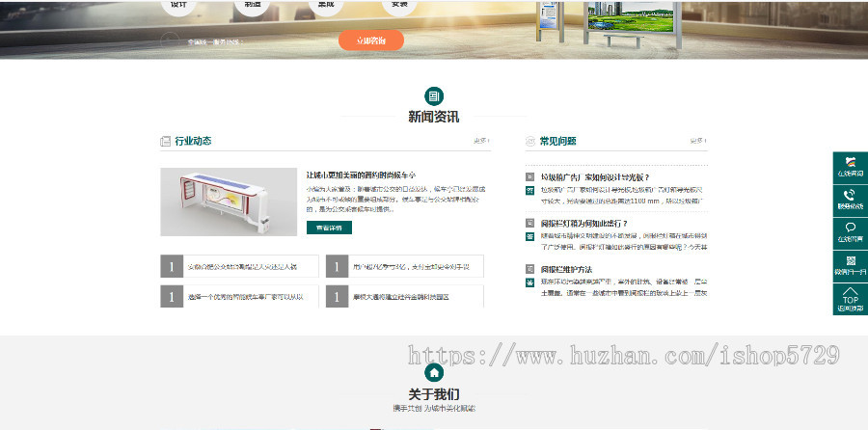Image resolution: width=868 pixels, height=430 pixels.
Task: Open the 在线留言 speech bubble icon
Action: 851,233
